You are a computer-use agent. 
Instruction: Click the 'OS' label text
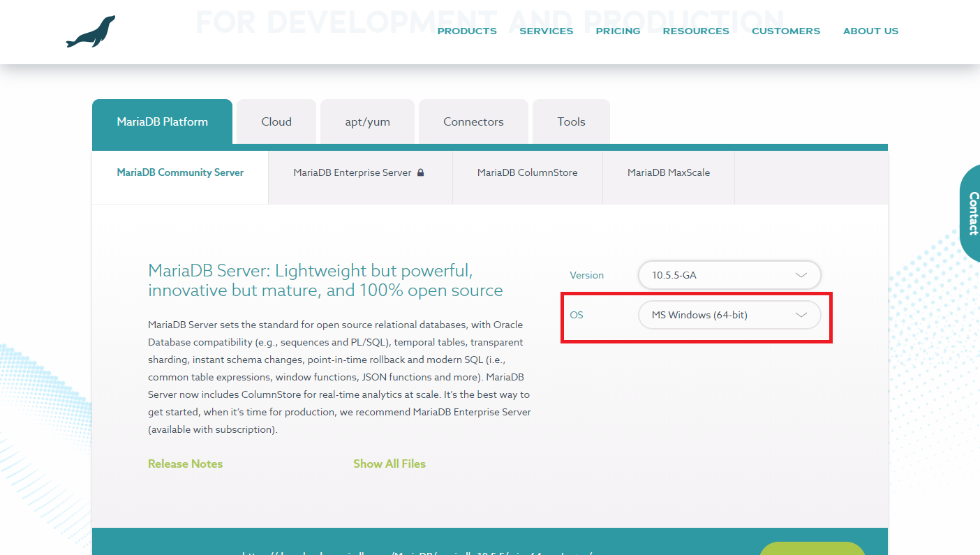[x=576, y=315]
